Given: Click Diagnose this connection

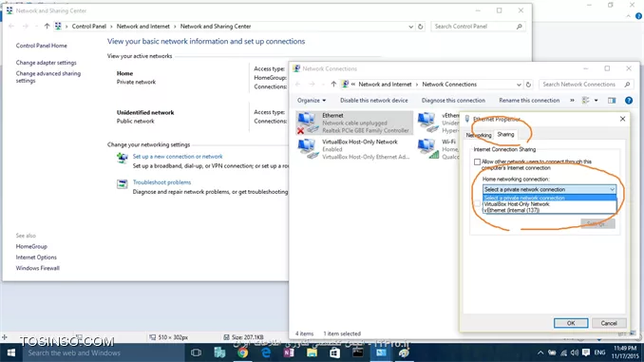Looking at the screenshot, I should coord(453,101).
